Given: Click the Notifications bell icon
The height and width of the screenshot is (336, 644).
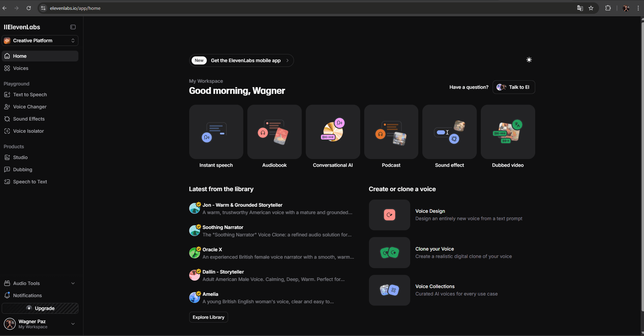Looking at the screenshot, I should point(7,295).
